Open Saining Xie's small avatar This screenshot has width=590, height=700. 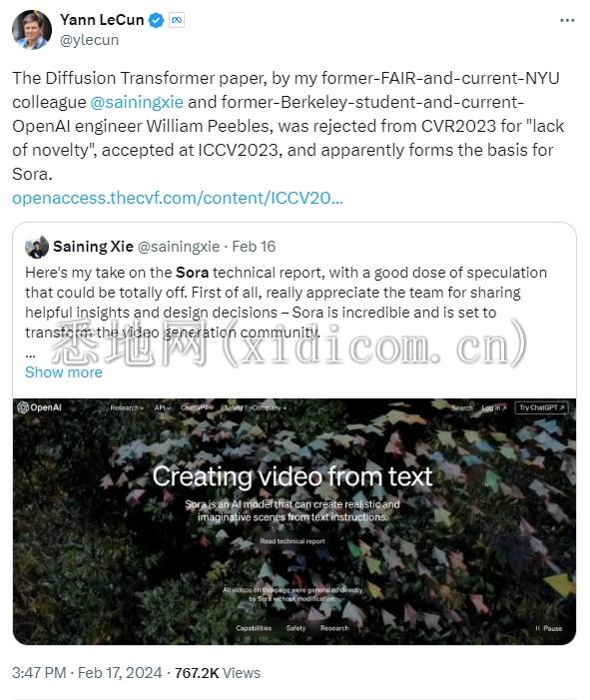tap(37, 247)
